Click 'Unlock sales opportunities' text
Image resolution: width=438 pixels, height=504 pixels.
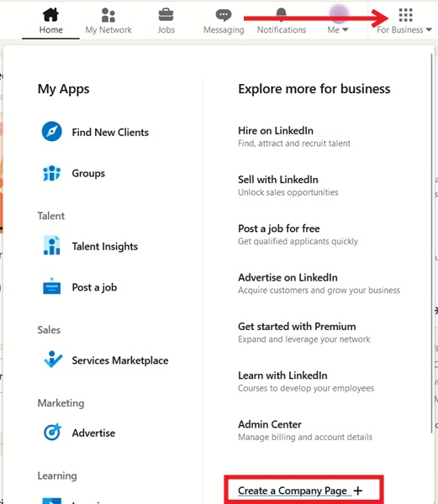pos(288,192)
